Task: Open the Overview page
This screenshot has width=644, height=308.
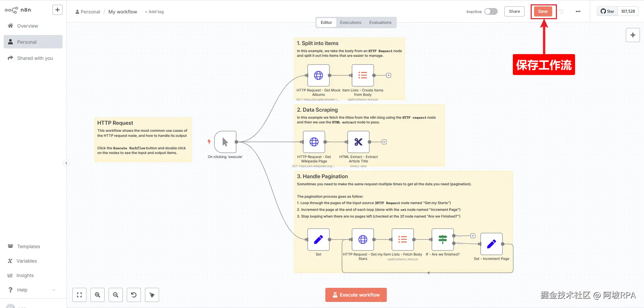Action: [x=33, y=26]
